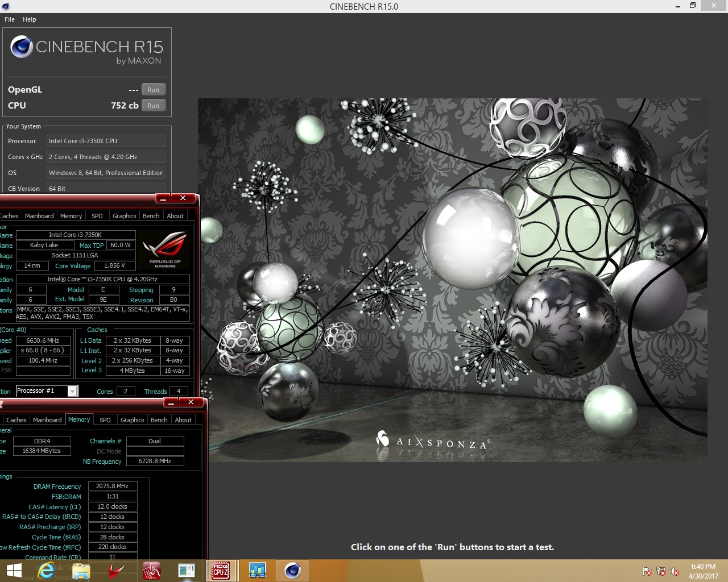Image resolution: width=728 pixels, height=582 pixels.
Task: Click the memory size value 16384 MBytes
Action: coord(42,451)
